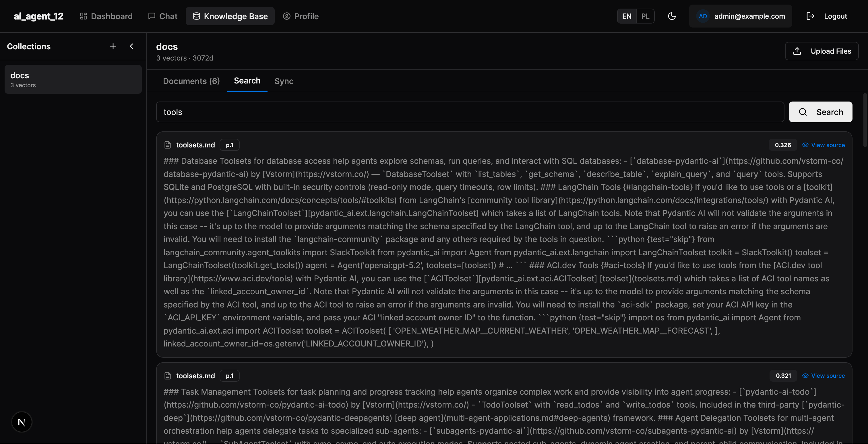Viewport: 868px width, 444px height.
Task: Switch to the Documents (6) tab
Action: (191, 81)
